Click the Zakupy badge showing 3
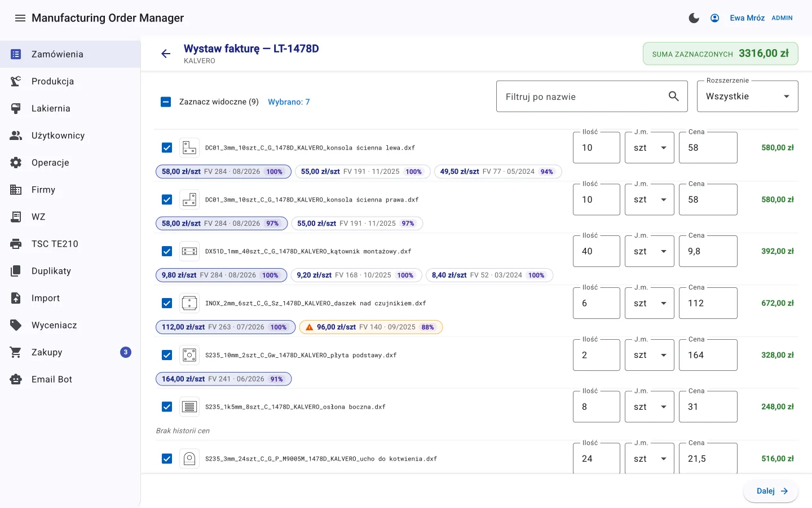Screen dimensions: 812x508 126,352
